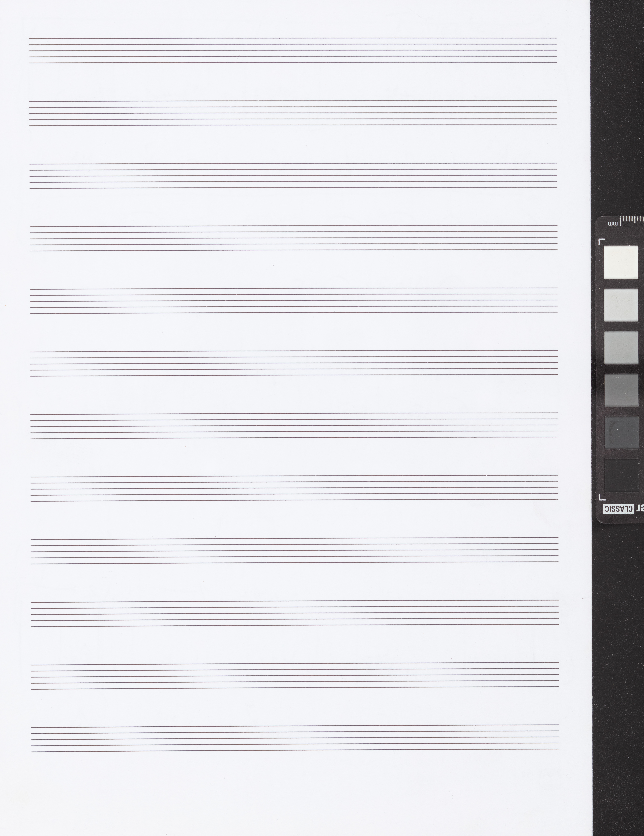Click the first music staff at top

point(293,50)
